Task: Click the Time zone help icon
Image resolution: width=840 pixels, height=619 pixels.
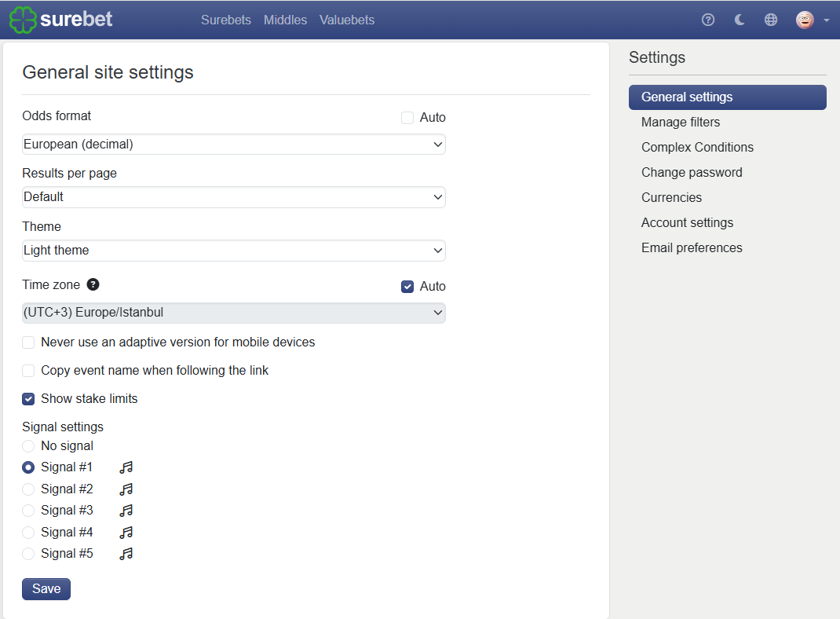Action: (93, 284)
